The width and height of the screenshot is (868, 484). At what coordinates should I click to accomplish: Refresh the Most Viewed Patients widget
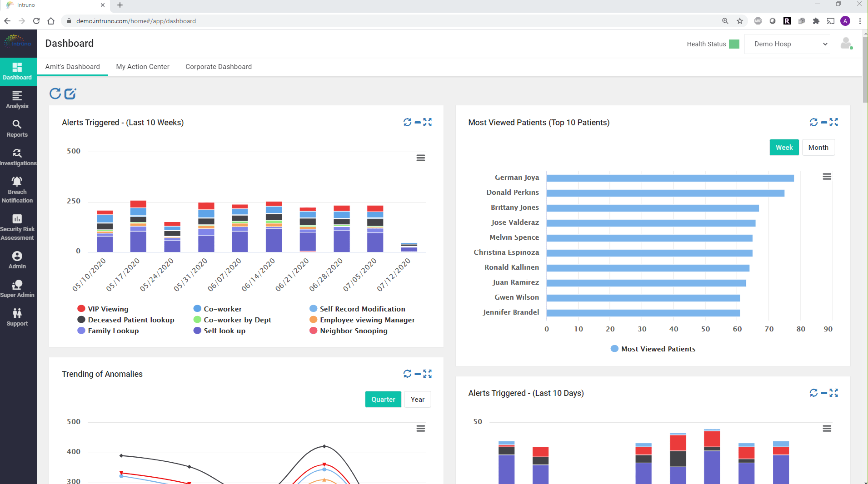[813, 122]
